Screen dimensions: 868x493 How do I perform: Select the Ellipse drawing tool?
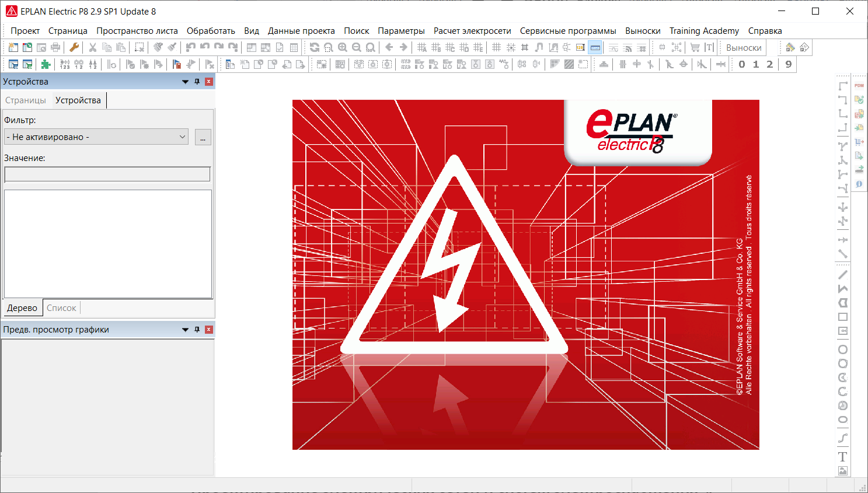[x=843, y=419]
